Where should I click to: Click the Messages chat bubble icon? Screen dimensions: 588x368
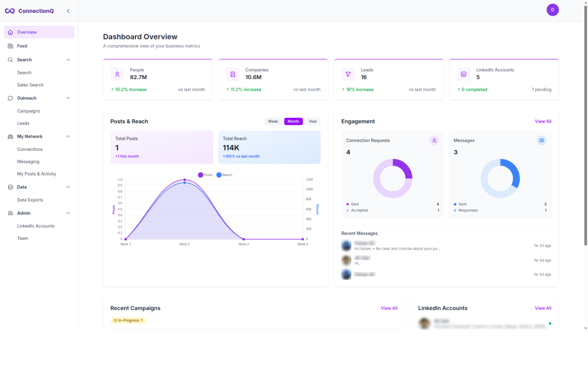pos(542,140)
